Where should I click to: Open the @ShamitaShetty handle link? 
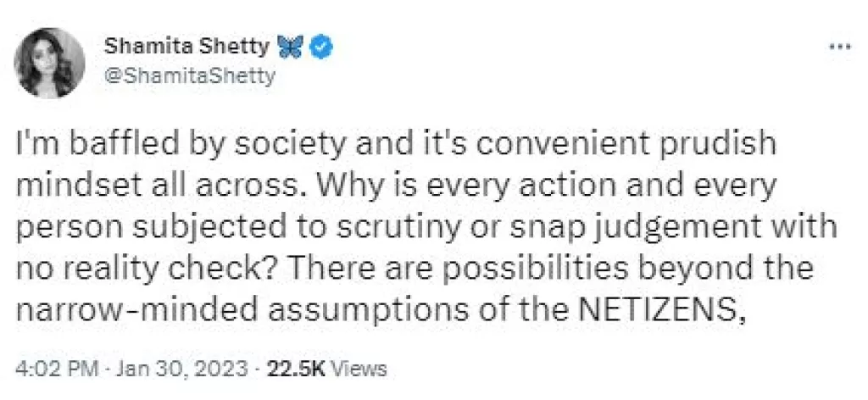point(189,76)
